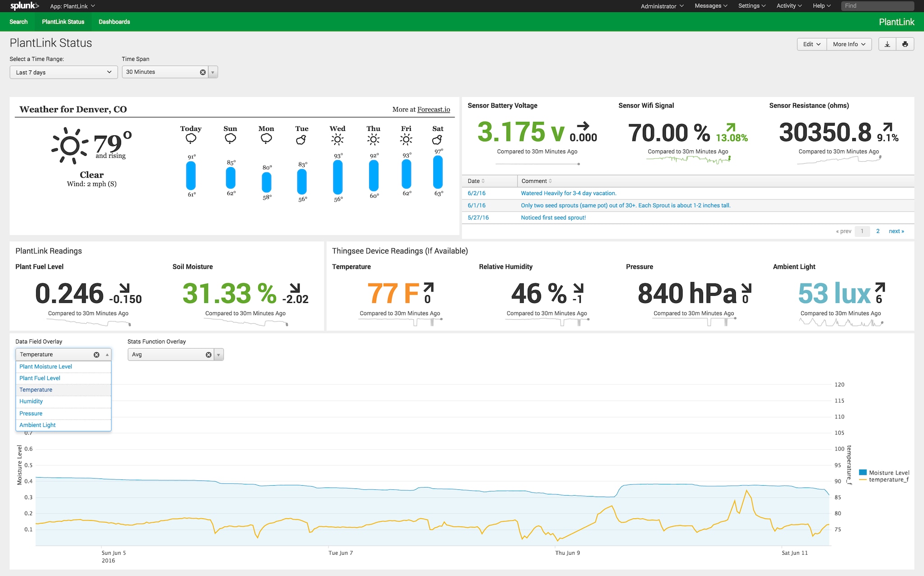This screenshot has width=924, height=576.
Task: Click the Tue partly cloudy icon
Action: click(x=301, y=139)
